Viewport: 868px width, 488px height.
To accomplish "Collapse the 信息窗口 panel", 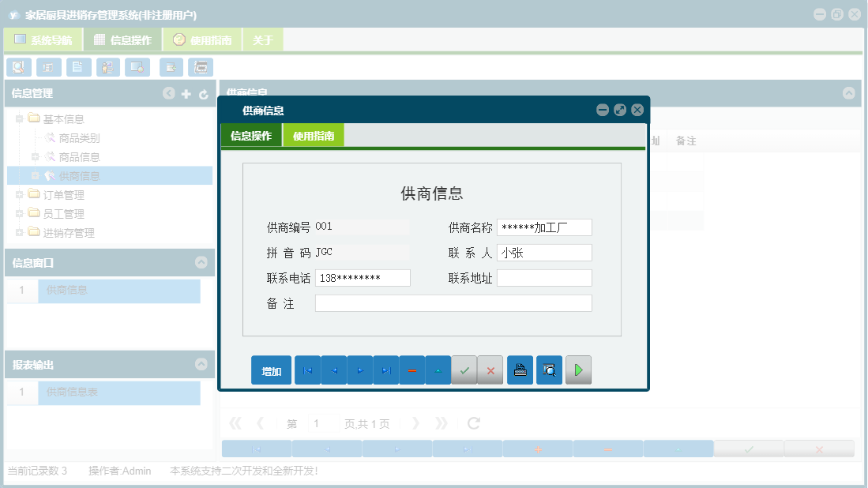I will 201,262.
